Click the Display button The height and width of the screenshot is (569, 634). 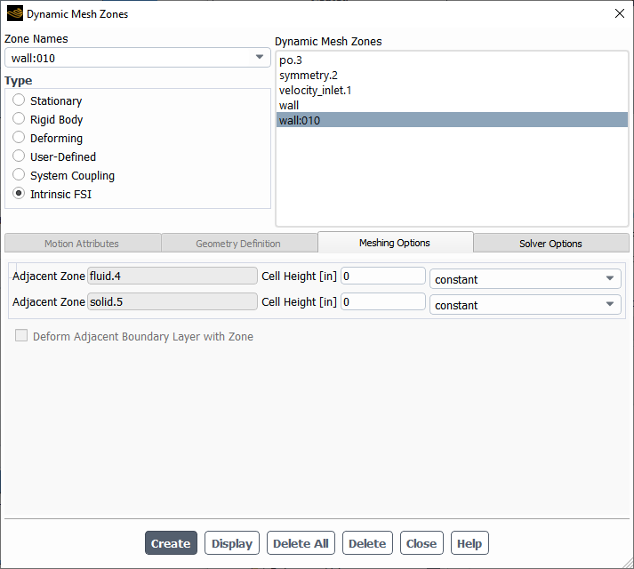coord(232,543)
